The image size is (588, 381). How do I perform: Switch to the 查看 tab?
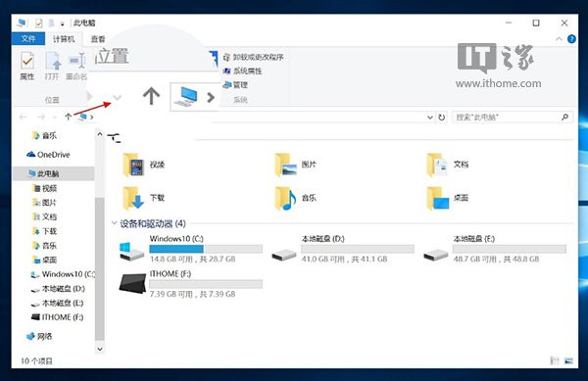[x=98, y=39]
